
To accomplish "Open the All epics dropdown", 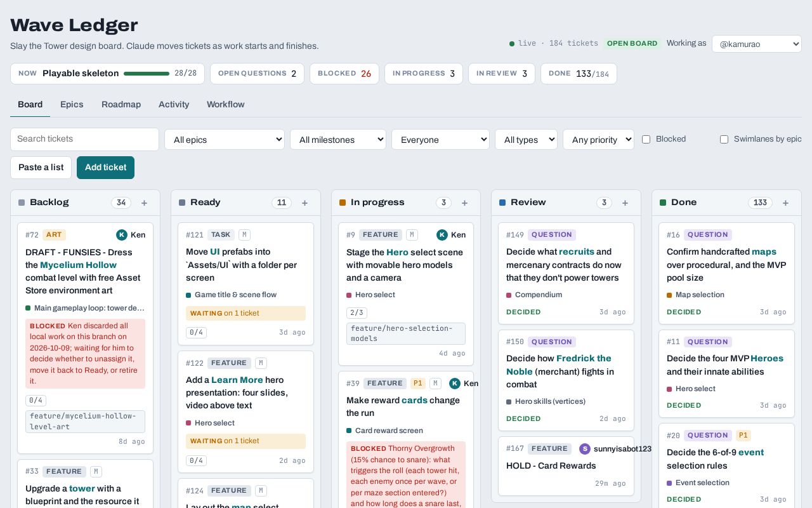I will (x=225, y=140).
